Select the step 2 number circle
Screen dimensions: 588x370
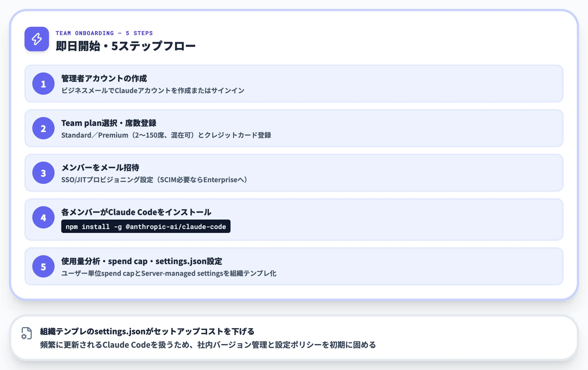point(43,128)
